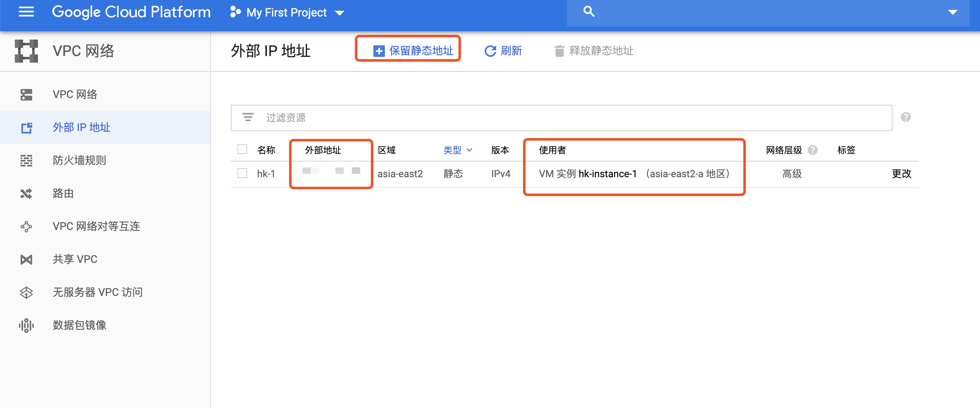Screen dimensions: 980x408
Task: Click the VPC 网络 sidebar icon
Action: point(26,94)
